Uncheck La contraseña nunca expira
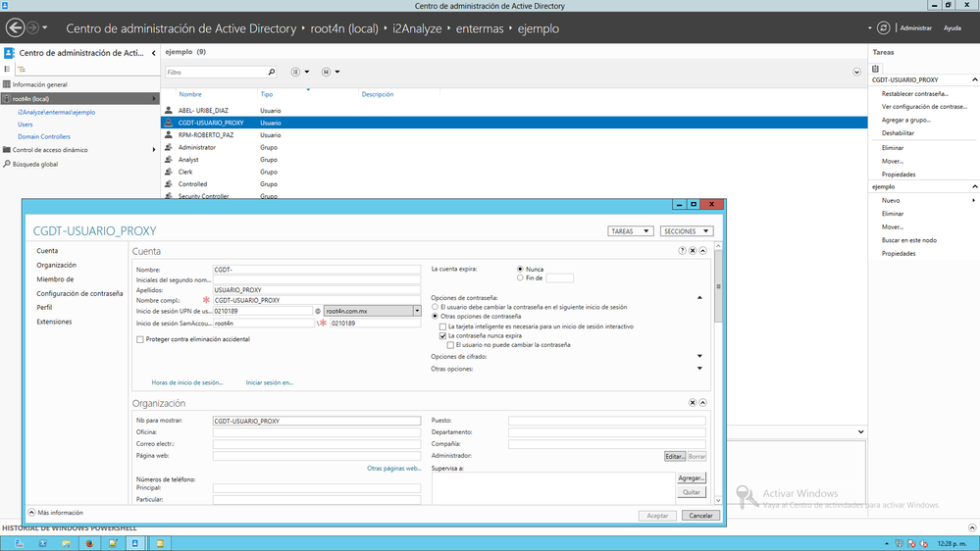This screenshot has height=551, width=980. point(442,335)
